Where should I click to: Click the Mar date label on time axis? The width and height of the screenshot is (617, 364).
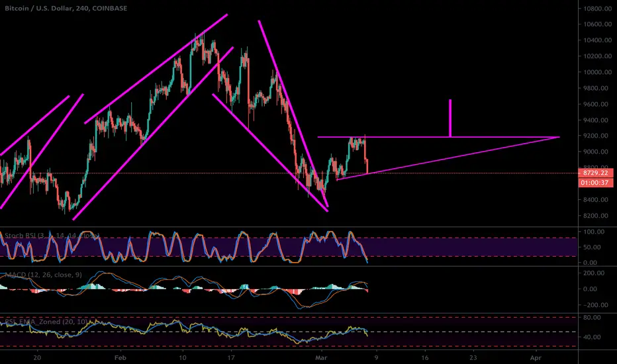(321, 357)
